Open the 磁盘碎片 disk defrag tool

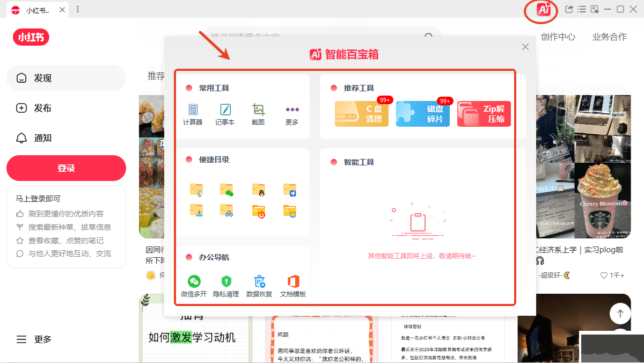pos(423,114)
